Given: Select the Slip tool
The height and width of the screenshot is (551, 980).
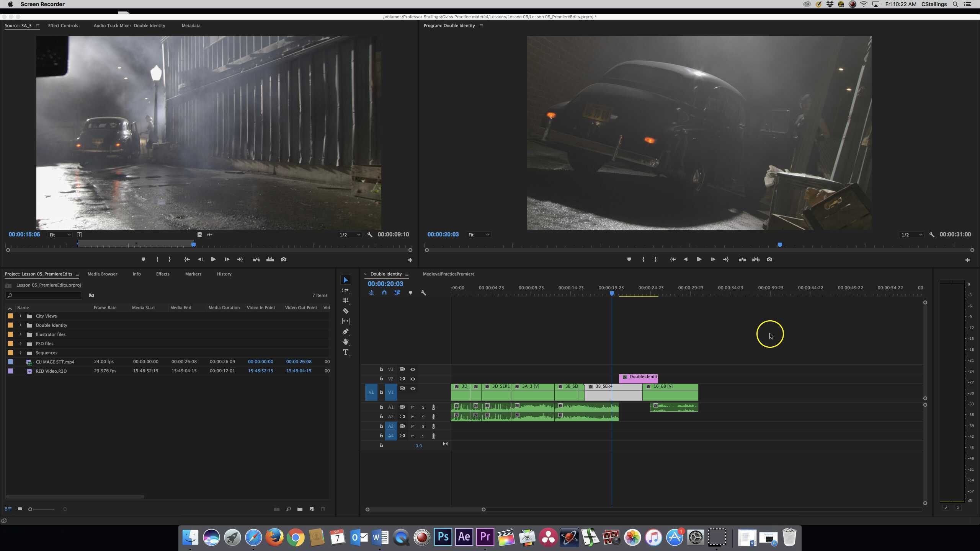Looking at the screenshot, I should (x=346, y=321).
